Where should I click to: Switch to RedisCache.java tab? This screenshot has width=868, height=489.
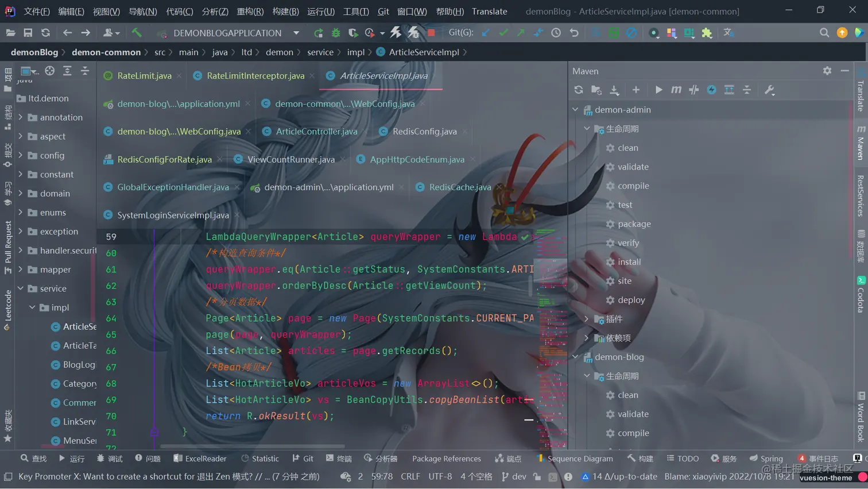click(x=460, y=187)
